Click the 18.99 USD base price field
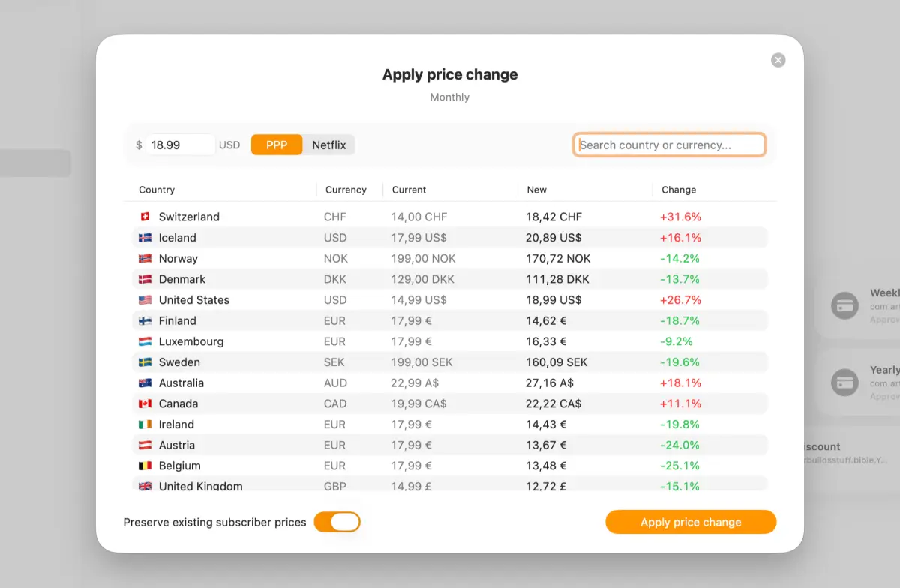The image size is (900, 588). [181, 145]
